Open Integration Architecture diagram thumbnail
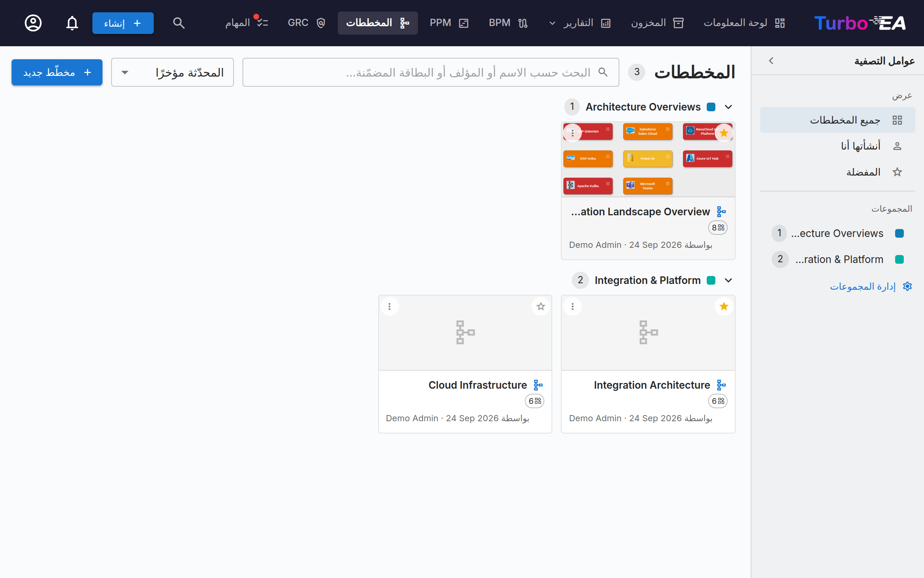924x578 pixels. (648, 333)
